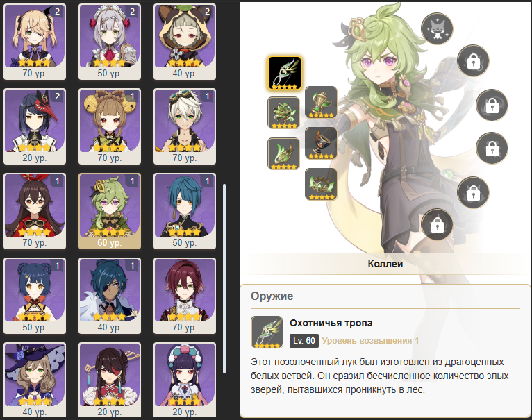Select the maid character at 50 ур.

click(x=110, y=42)
